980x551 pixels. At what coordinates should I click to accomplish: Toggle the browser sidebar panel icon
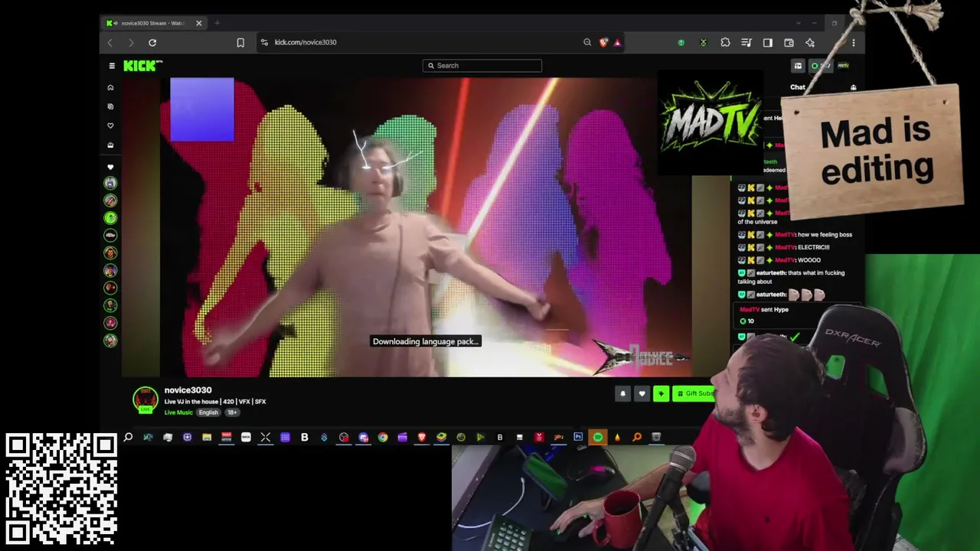coord(768,42)
